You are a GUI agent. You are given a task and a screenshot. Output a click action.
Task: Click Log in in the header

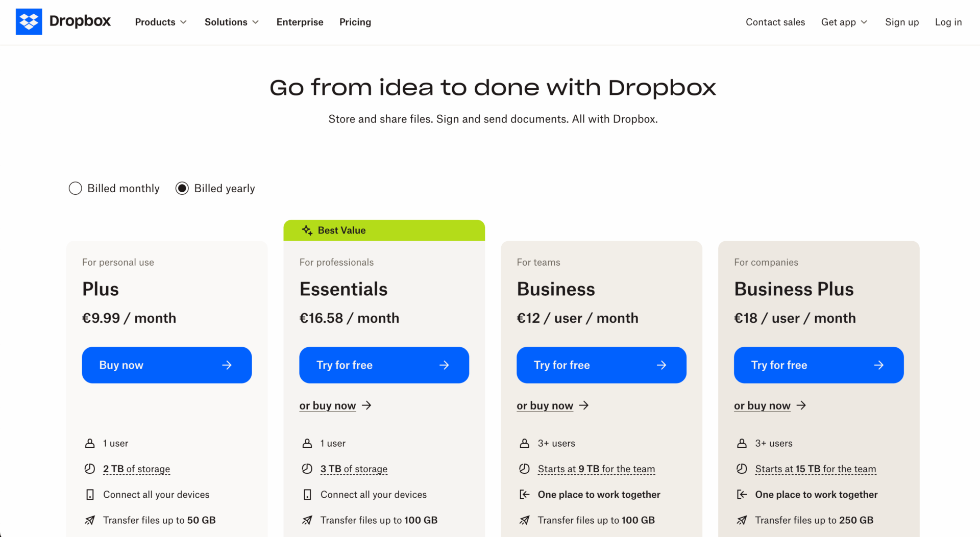click(x=948, y=22)
